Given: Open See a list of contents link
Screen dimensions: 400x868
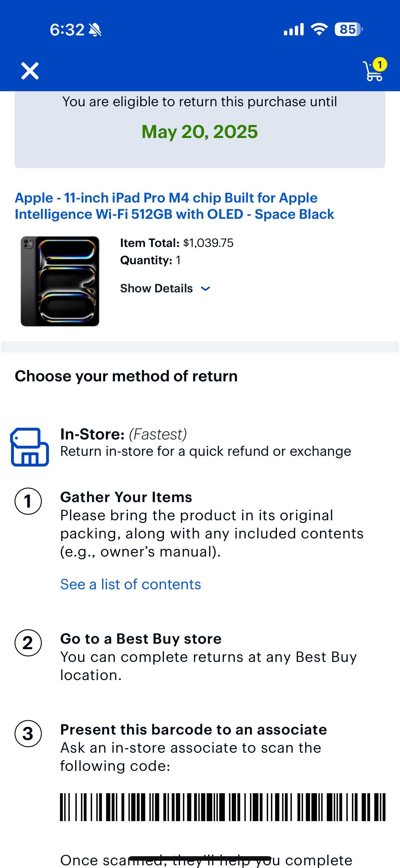Looking at the screenshot, I should 131,584.
